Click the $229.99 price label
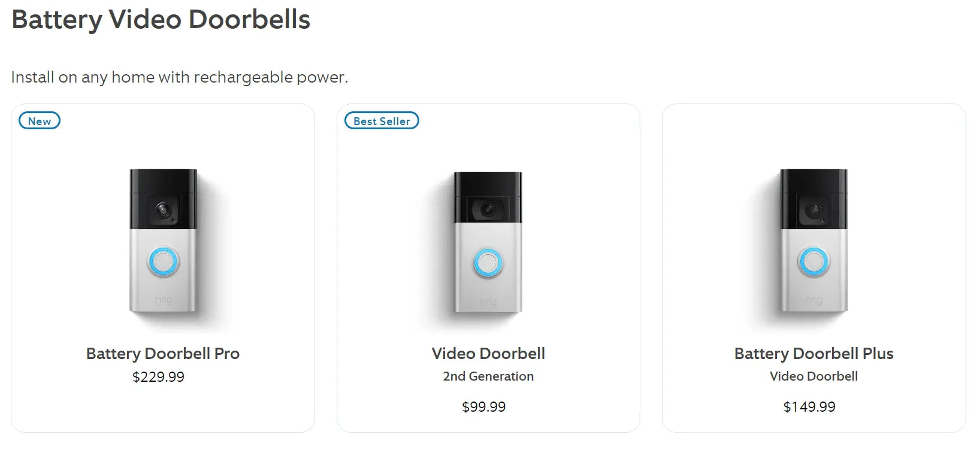 click(159, 376)
